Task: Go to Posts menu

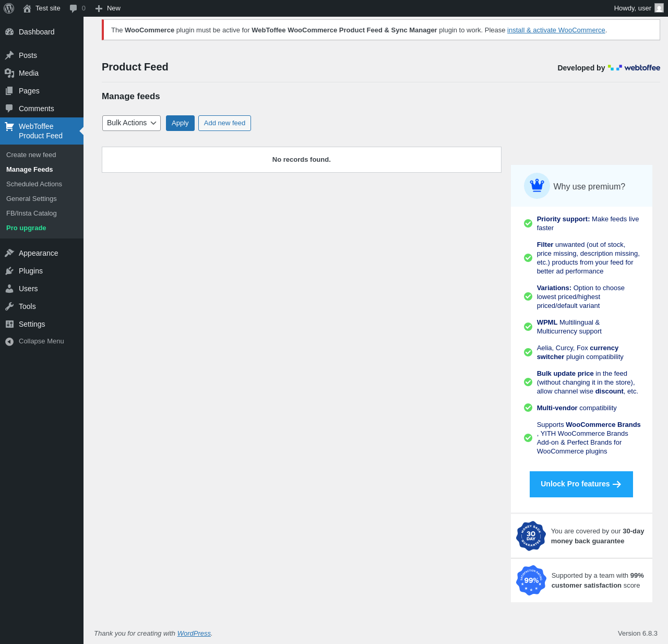Action: (42, 55)
